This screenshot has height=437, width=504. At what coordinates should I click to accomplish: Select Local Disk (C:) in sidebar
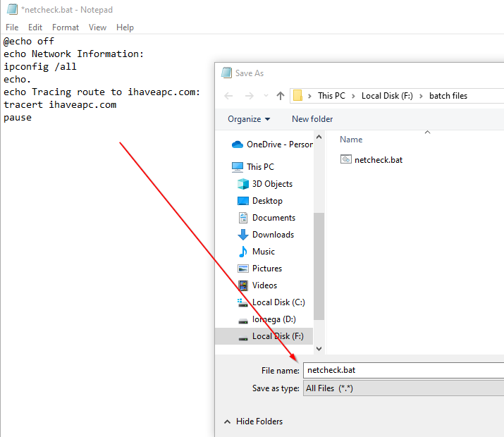(278, 302)
